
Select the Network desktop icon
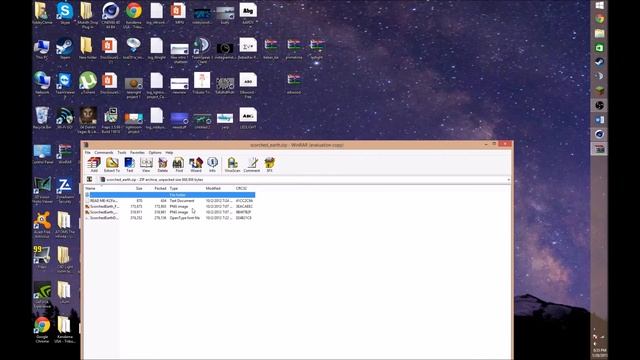[x=42, y=83]
